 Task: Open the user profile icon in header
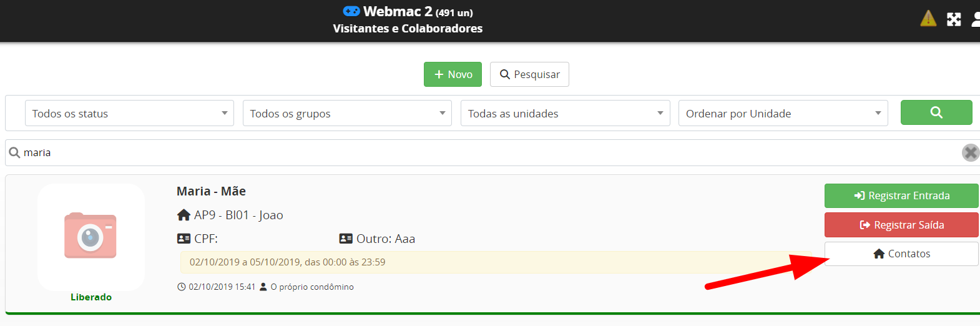pos(976,19)
